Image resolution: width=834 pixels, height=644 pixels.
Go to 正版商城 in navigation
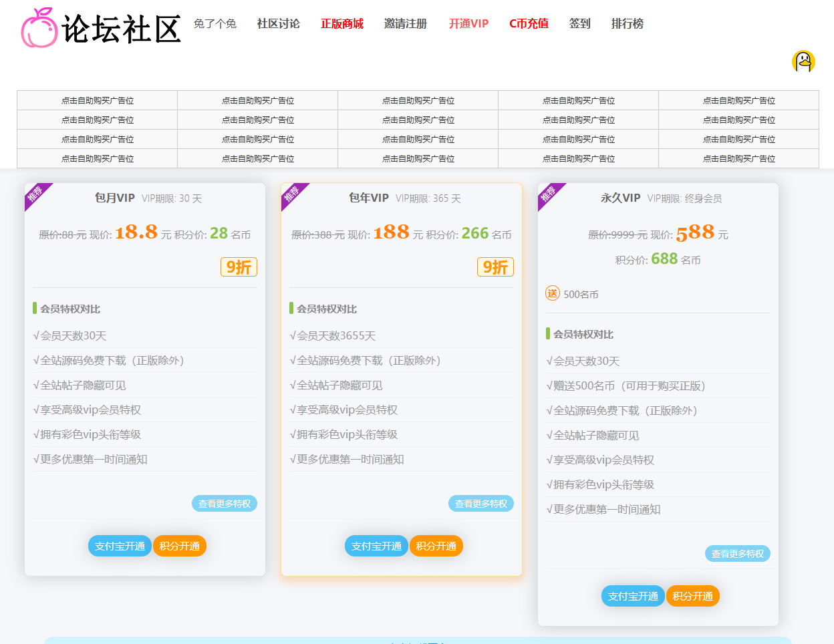(341, 24)
